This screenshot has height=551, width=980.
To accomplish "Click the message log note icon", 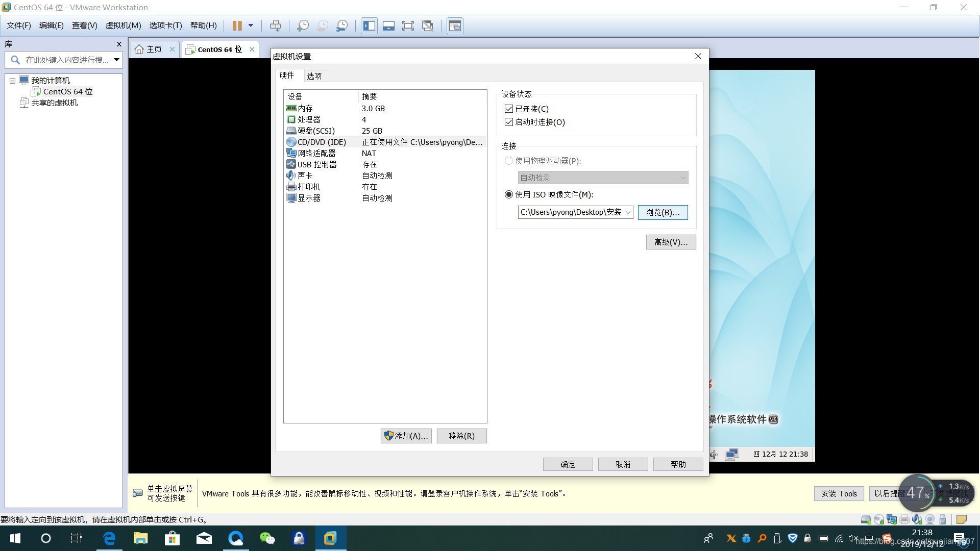I will 962,519.
